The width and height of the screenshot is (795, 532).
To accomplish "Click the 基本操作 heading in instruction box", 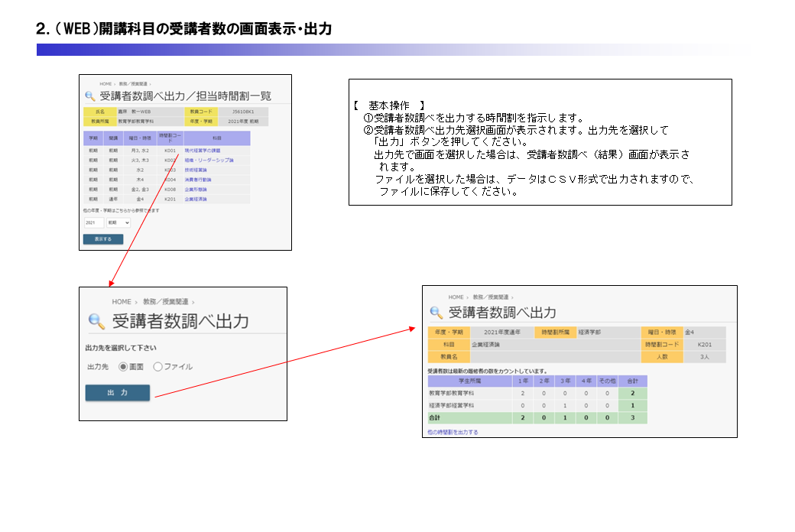I will pyautogui.click(x=389, y=105).
